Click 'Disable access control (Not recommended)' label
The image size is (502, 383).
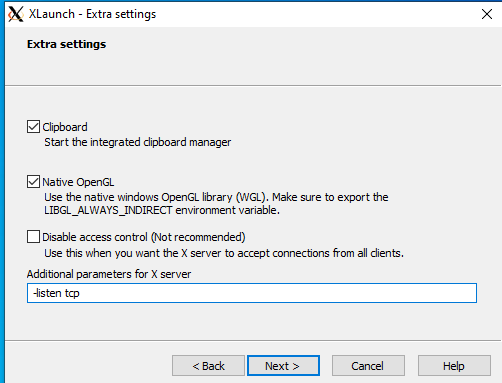(144, 237)
